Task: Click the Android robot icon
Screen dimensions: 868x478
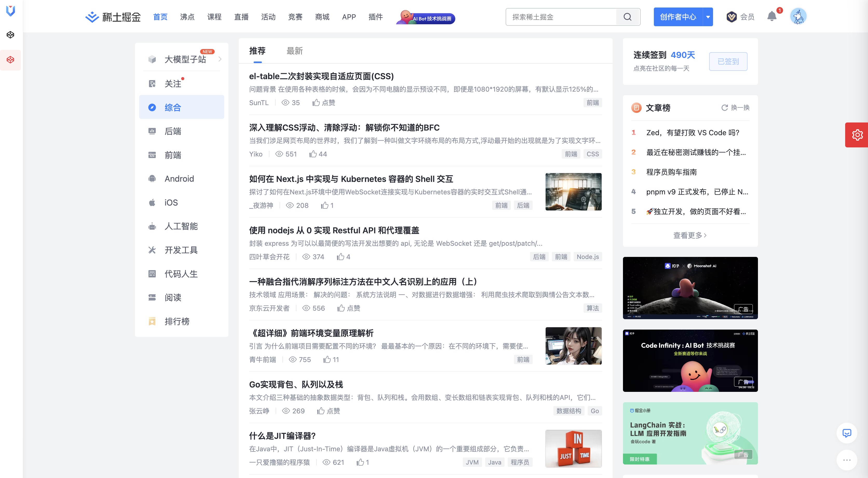Action: click(152, 179)
